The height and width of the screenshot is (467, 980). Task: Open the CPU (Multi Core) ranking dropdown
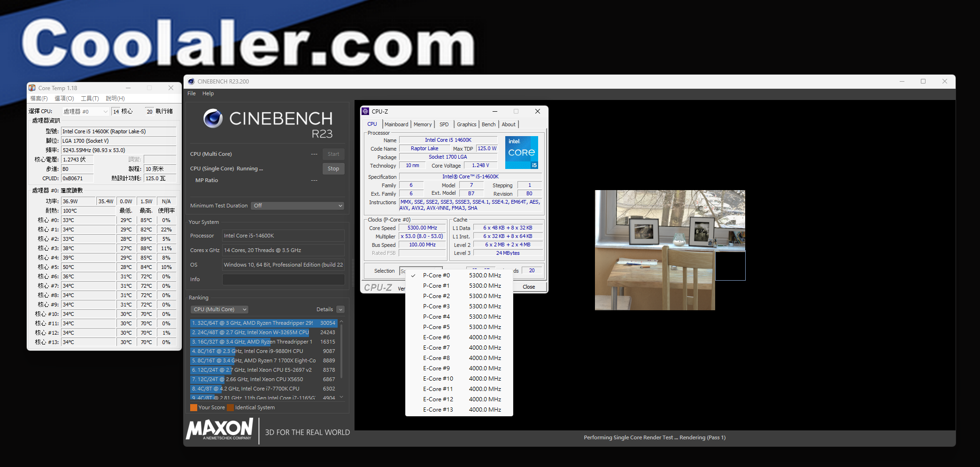click(x=220, y=309)
